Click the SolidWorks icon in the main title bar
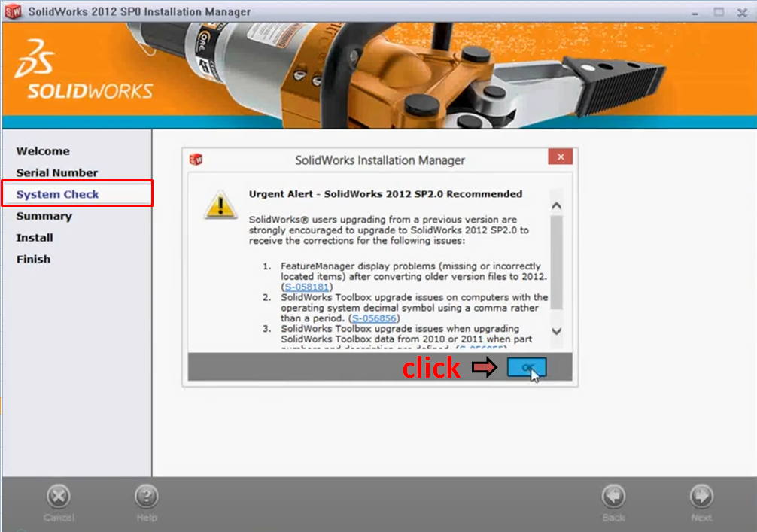757x532 pixels. (x=13, y=11)
